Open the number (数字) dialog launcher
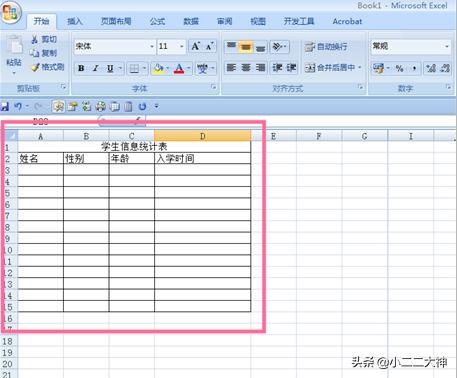This screenshot has width=457, height=378. click(449, 87)
